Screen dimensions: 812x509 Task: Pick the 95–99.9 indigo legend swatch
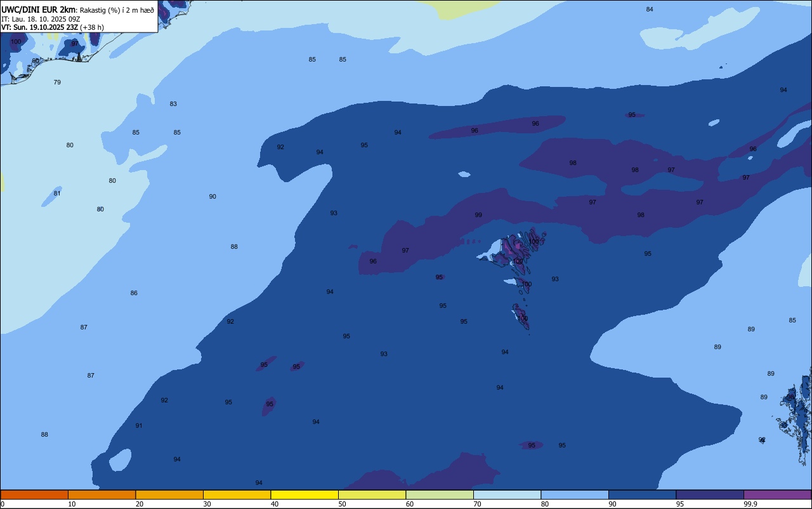click(x=710, y=494)
